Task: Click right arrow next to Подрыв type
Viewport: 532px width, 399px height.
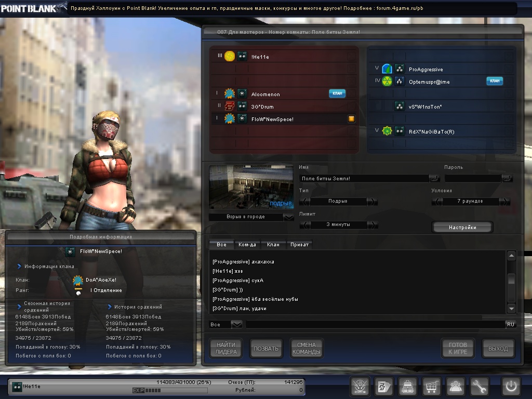Action: [372, 202]
